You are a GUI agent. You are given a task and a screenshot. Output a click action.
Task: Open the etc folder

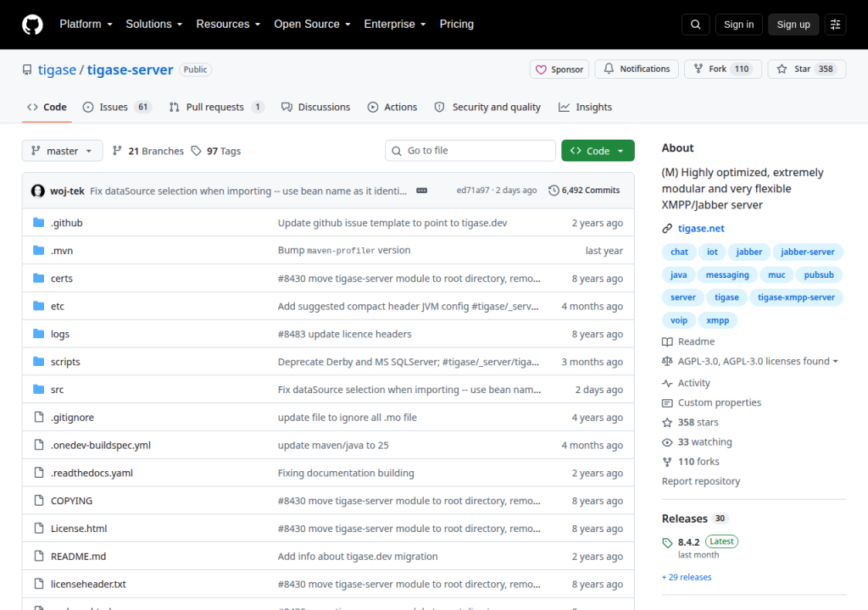58,306
